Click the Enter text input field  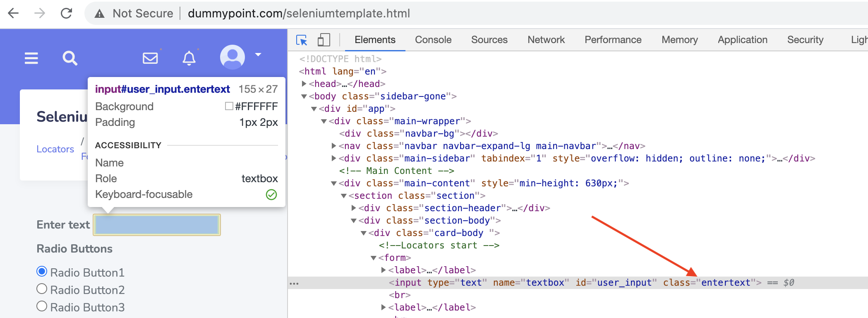(x=157, y=225)
